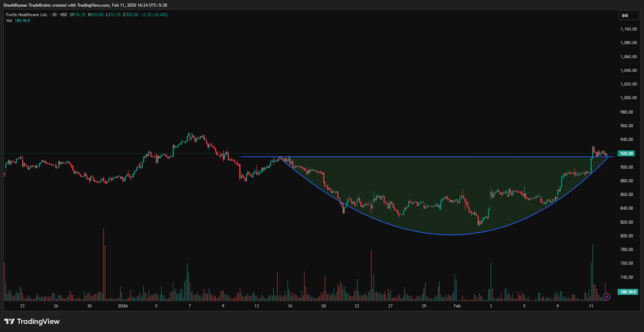The width and height of the screenshot is (644, 332).
Task: Click the +3.70 (+0.40%) change value
Action: coord(155,15)
